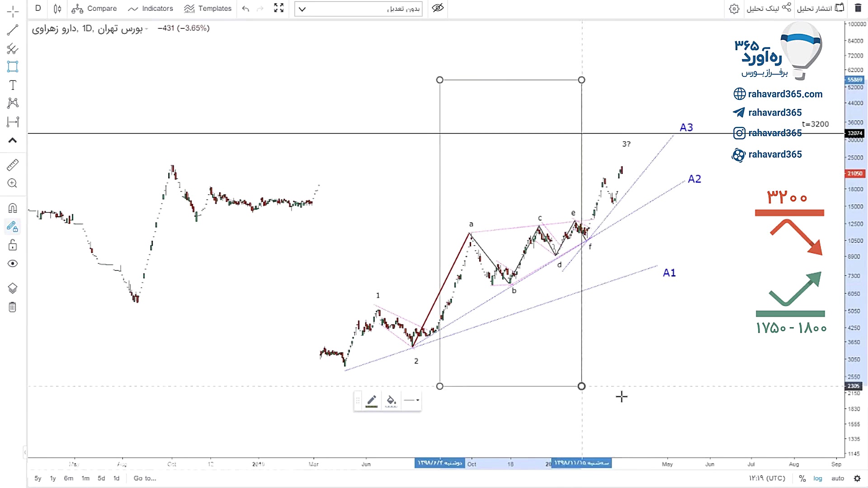Toggle log scale at bottom right
This screenshot has width=868, height=488.
[x=817, y=478]
